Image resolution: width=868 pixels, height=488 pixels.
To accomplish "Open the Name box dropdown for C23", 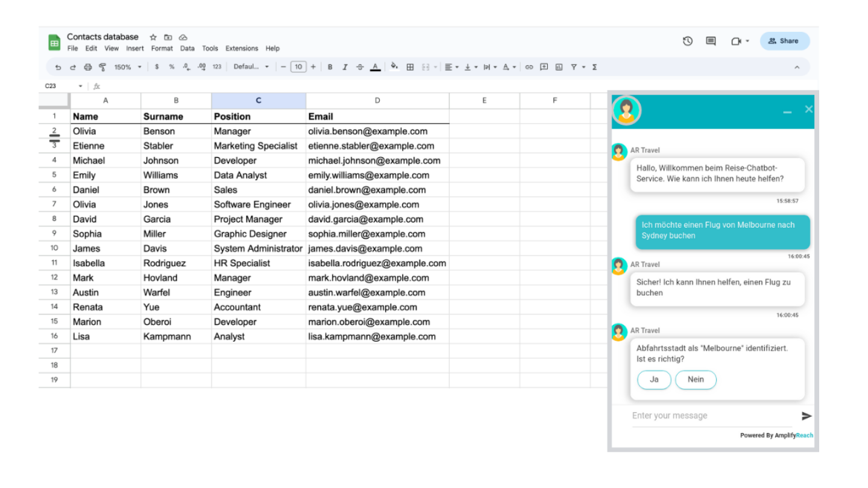I will 80,86.
